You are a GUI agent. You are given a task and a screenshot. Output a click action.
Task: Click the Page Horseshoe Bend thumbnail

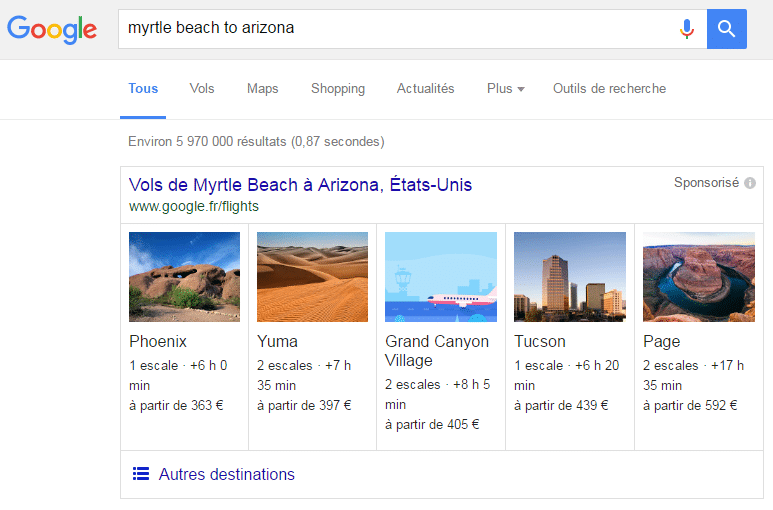tap(699, 277)
